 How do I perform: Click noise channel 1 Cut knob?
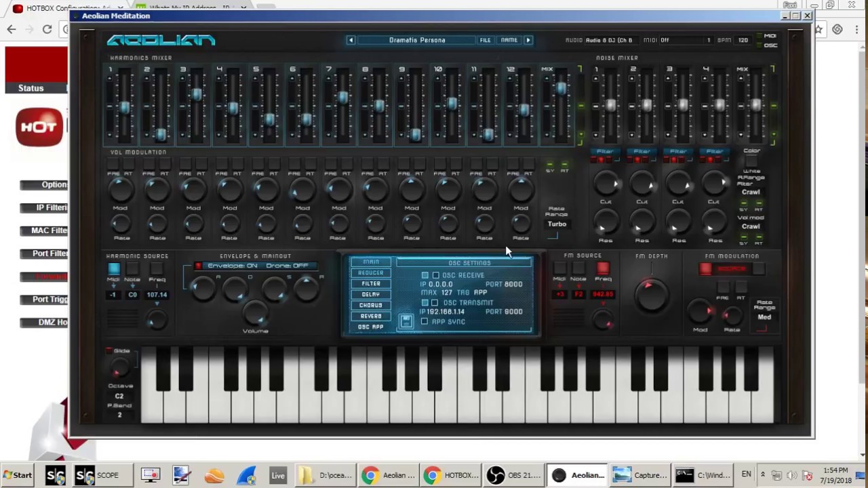pyautogui.click(x=606, y=184)
